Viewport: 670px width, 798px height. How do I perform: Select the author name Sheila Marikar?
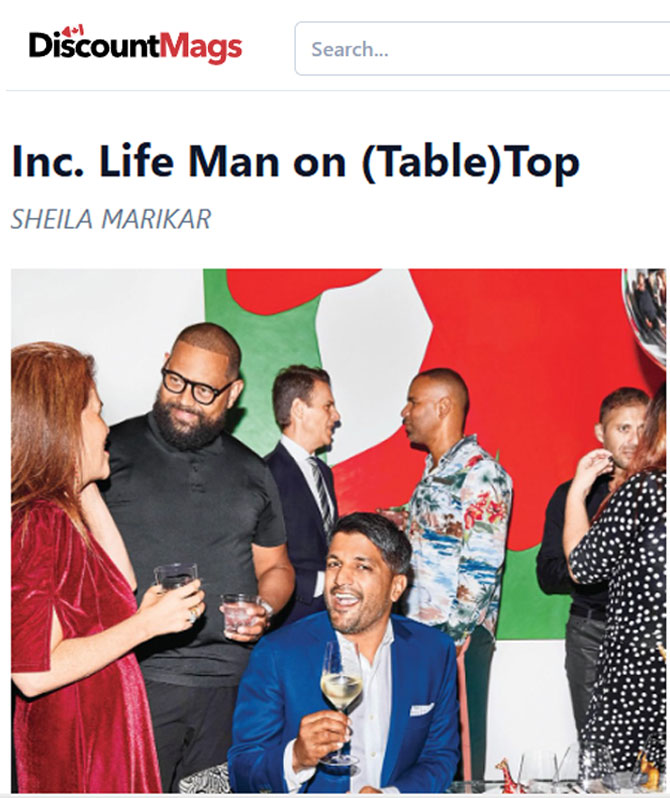pyautogui.click(x=111, y=219)
